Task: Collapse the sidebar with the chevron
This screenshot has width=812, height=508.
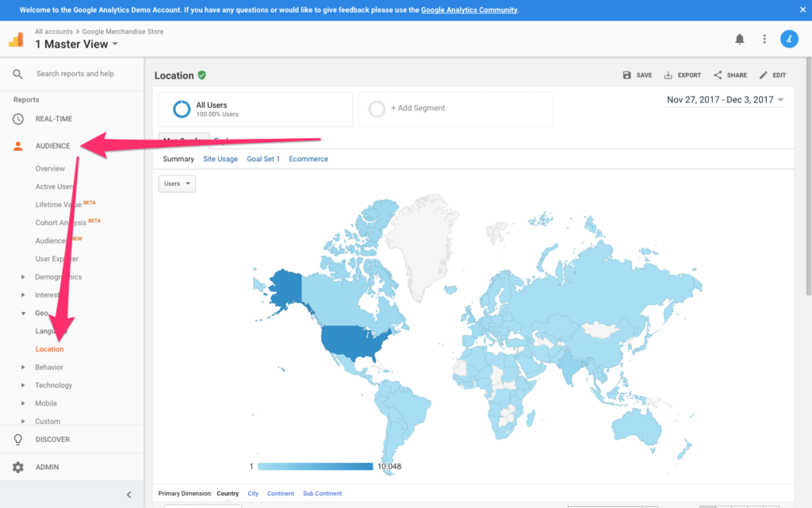Action: point(129,495)
